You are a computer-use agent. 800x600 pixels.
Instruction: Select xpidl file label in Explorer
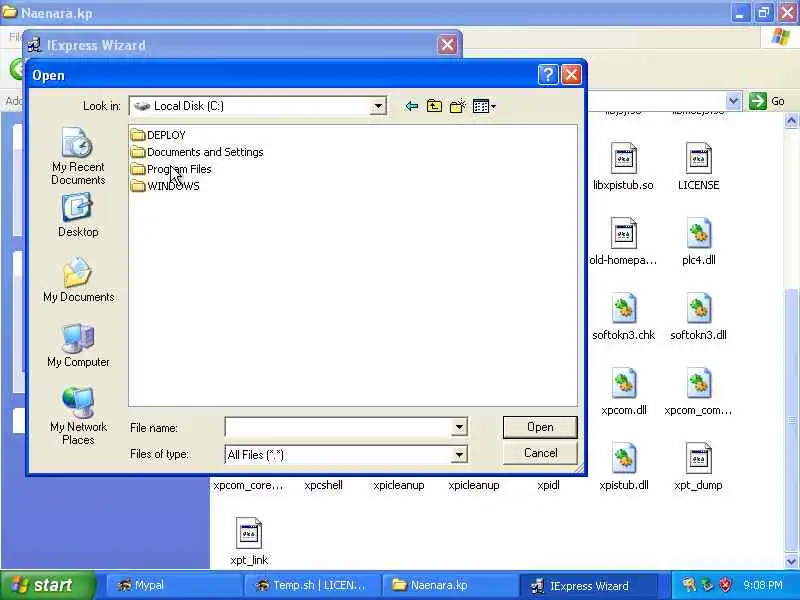(x=548, y=485)
